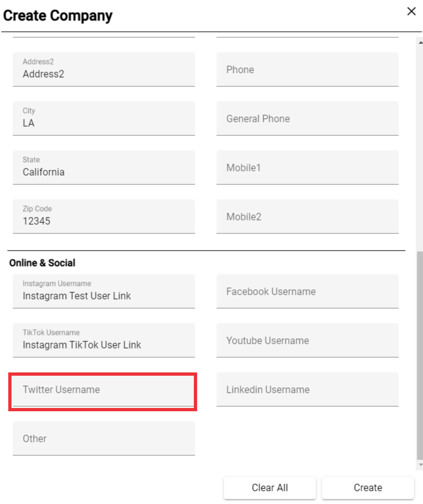Click the Address2 input field
Image resolution: width=423 pixels, height=504 pixels.
click(104, 70)
